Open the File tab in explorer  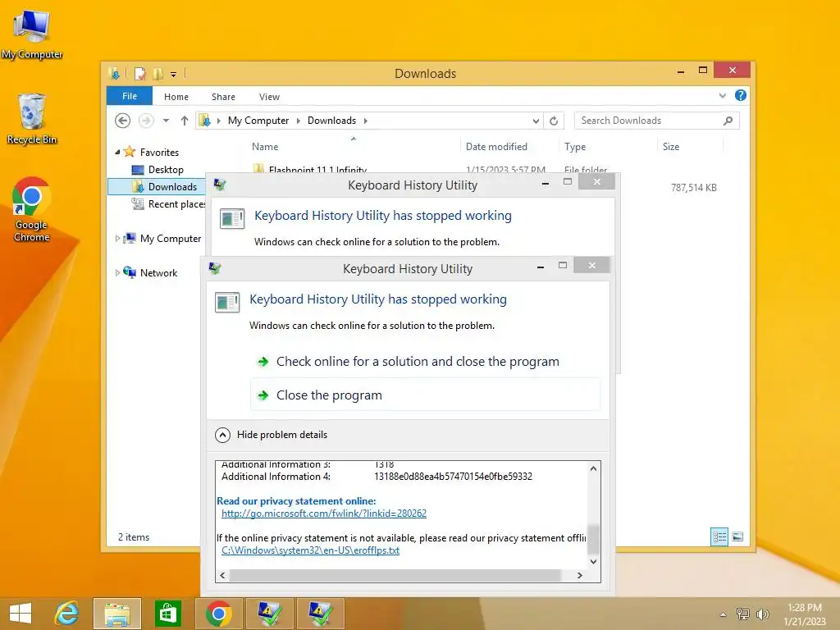(x=130, y=96)
